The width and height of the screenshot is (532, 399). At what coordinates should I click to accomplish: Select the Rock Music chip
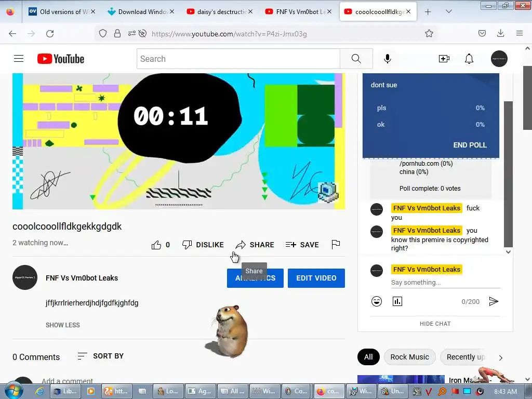click(x=409, y=357)
